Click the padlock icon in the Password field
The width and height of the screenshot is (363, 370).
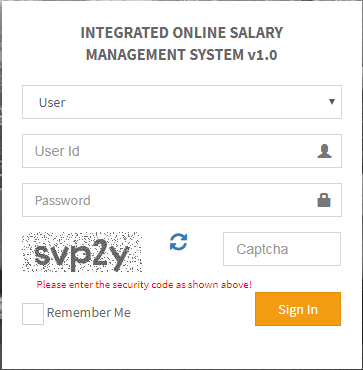[x=324, y=200]
